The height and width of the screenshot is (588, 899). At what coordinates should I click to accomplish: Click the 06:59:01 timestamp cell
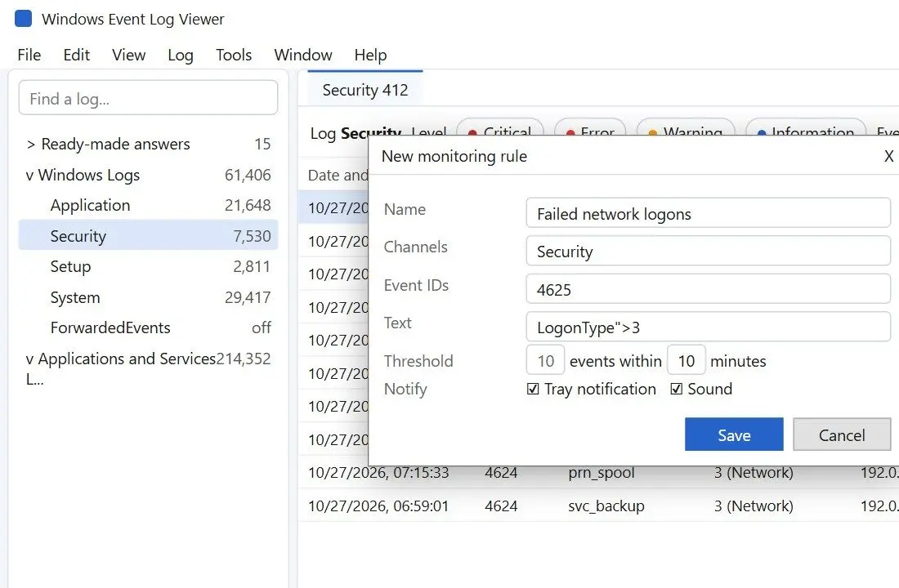[378, 506]
